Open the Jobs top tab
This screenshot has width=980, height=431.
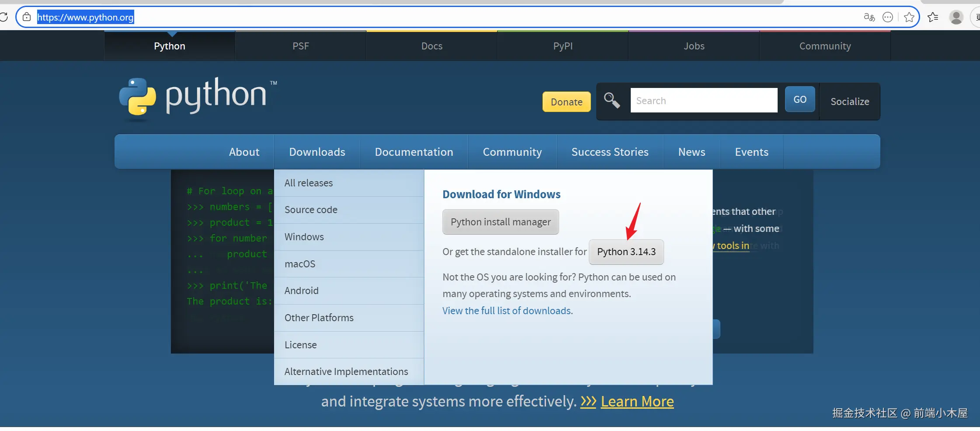tap(694, 46)
